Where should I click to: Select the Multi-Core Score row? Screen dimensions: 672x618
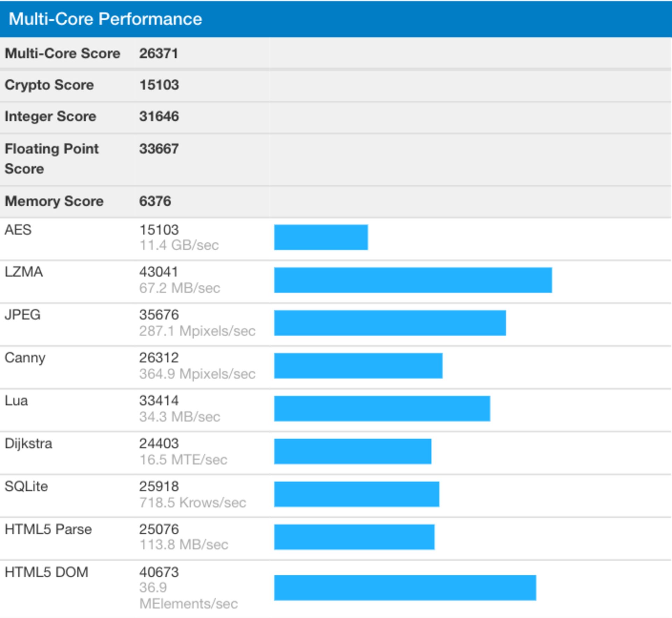point(105,53)
